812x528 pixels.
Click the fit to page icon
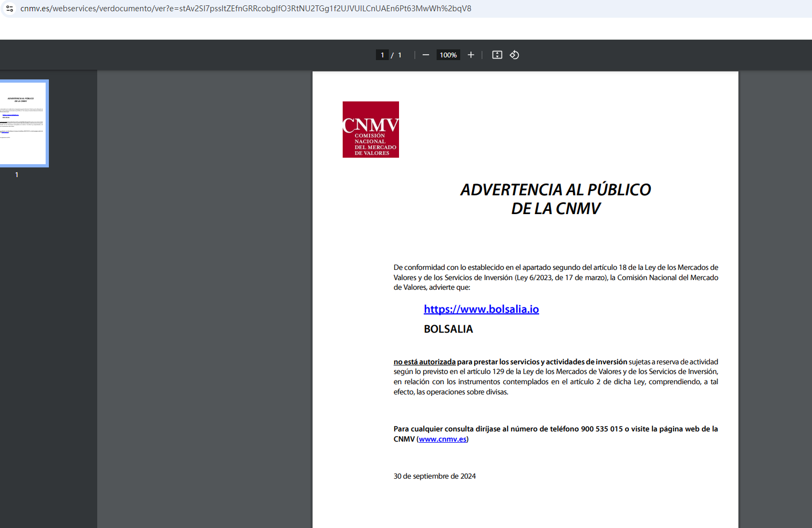pos(497,55)
